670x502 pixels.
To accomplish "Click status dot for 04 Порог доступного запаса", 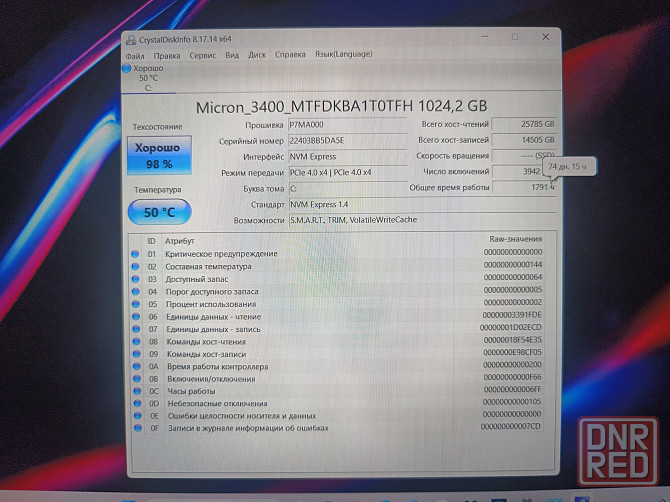I will (x=136, y=291).
